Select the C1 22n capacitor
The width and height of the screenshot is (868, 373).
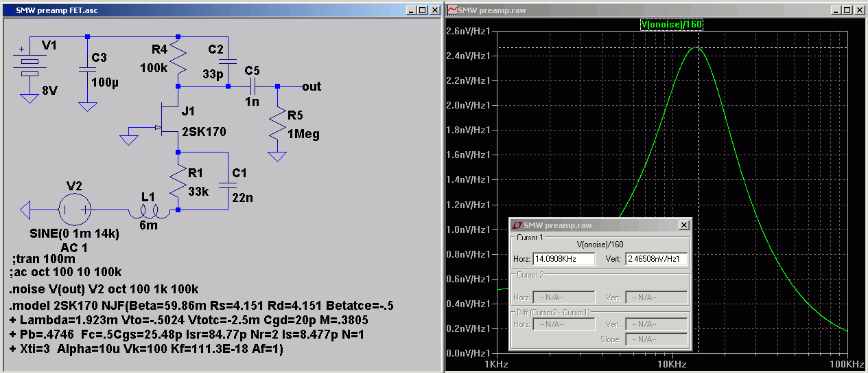[x=226, y=184]
